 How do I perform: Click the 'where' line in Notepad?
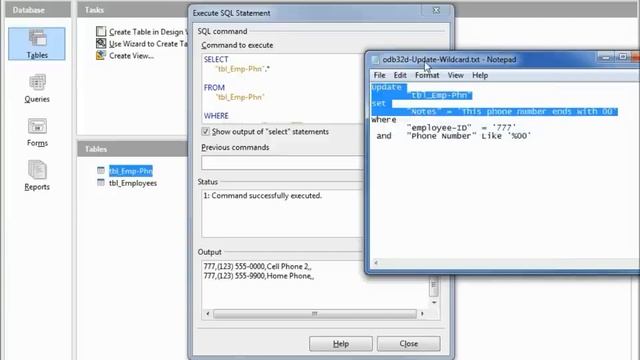coord(384,120)
